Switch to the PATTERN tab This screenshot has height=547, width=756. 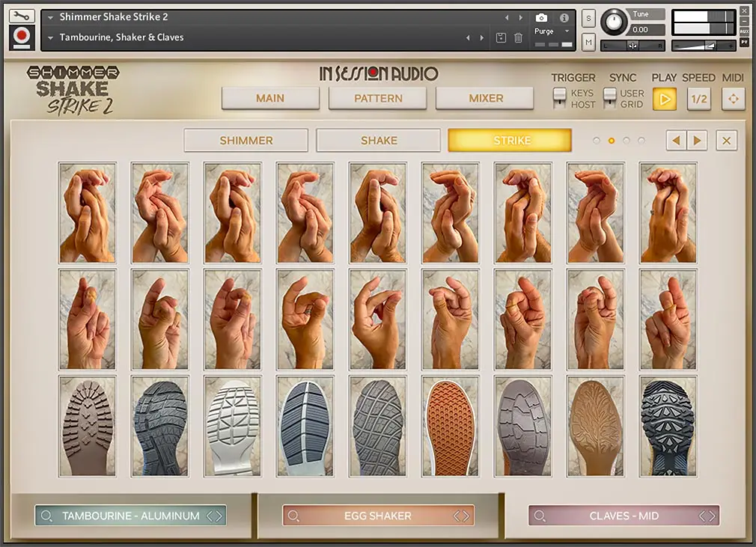click(x=378, y=98)
